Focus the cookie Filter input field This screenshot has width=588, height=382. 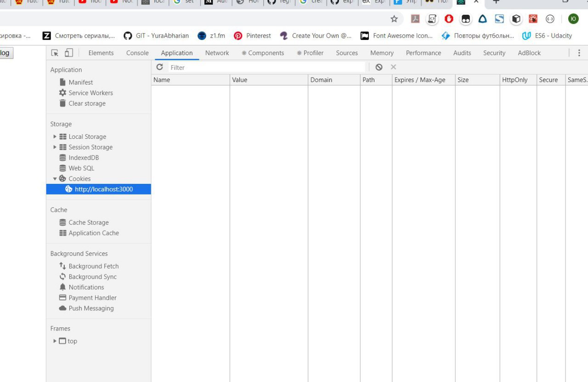tap(266, 68)
